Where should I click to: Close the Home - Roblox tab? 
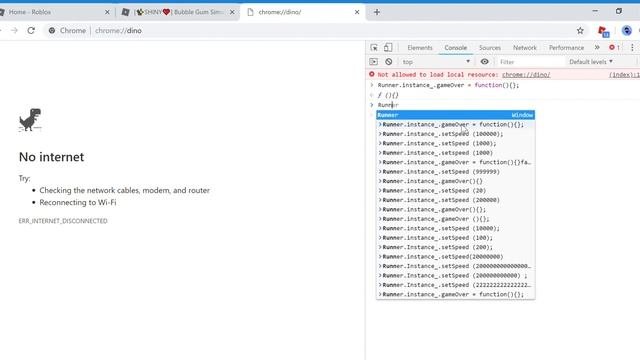pyautogui.click(x=107, y=12)
